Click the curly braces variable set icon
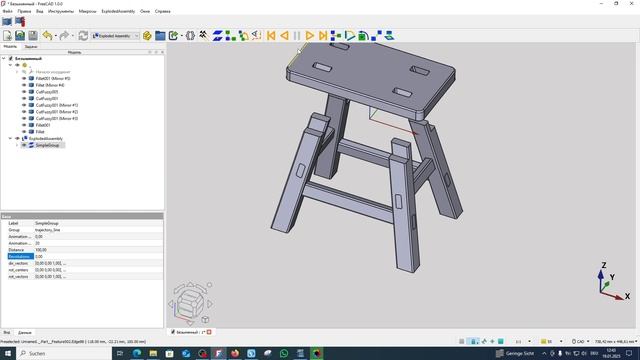Viewport: 640px width, 360px height. click(190, 36)
